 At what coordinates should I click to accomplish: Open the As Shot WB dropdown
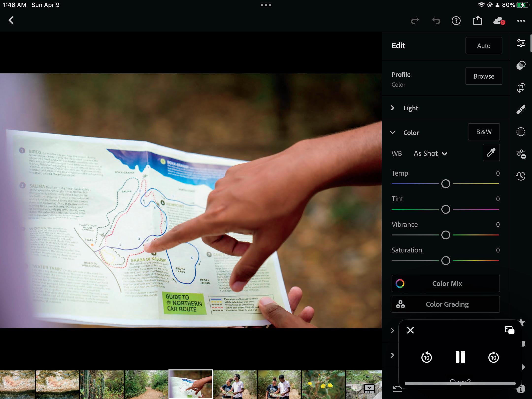(x=430, y=153)
